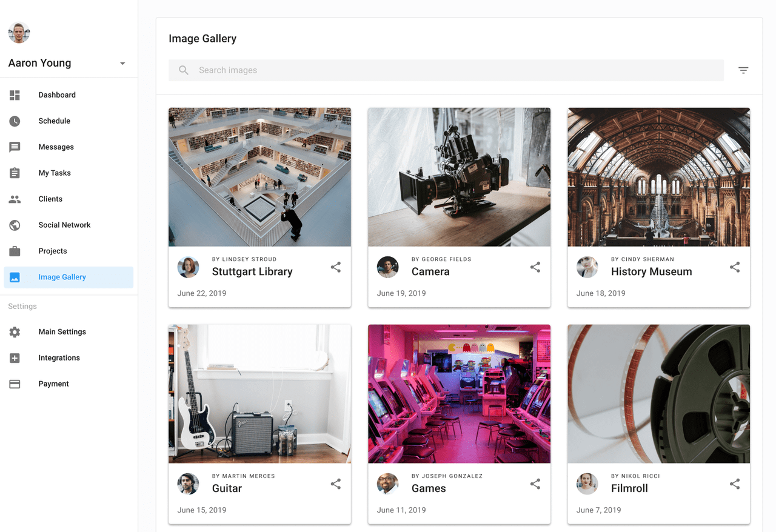Click the Aaron Young name
Viewport: 776px width, 532px height.
pyautogui.click(x=39, y=63)
